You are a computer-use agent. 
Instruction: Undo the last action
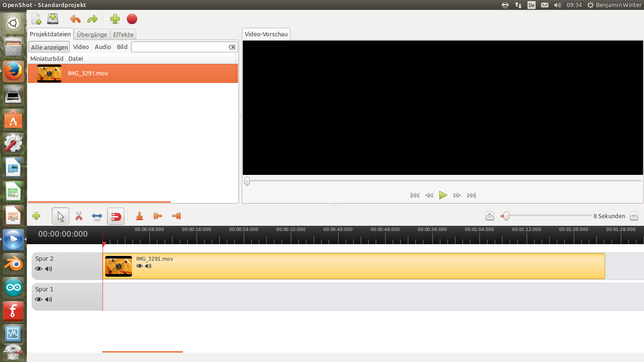pos(75,19)
